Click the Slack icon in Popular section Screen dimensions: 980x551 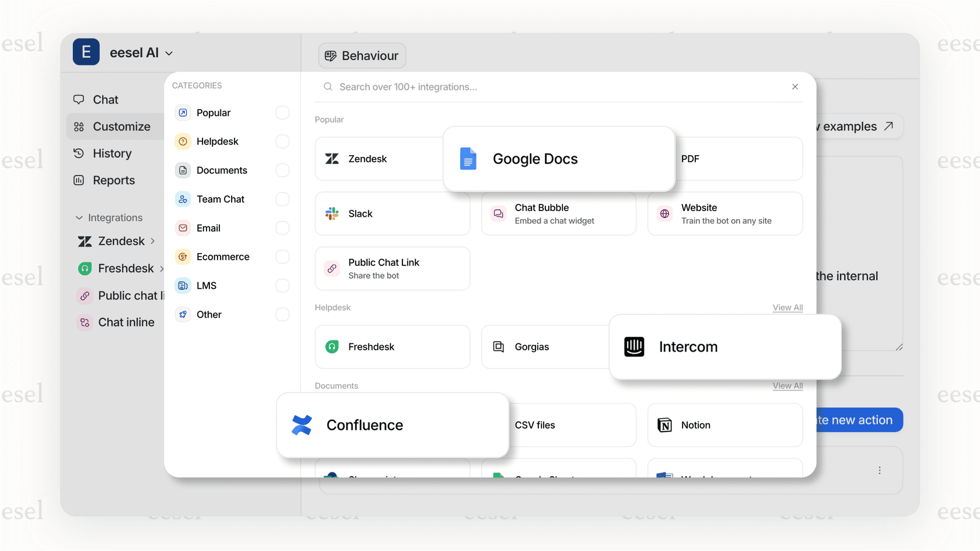pos(332,213)
